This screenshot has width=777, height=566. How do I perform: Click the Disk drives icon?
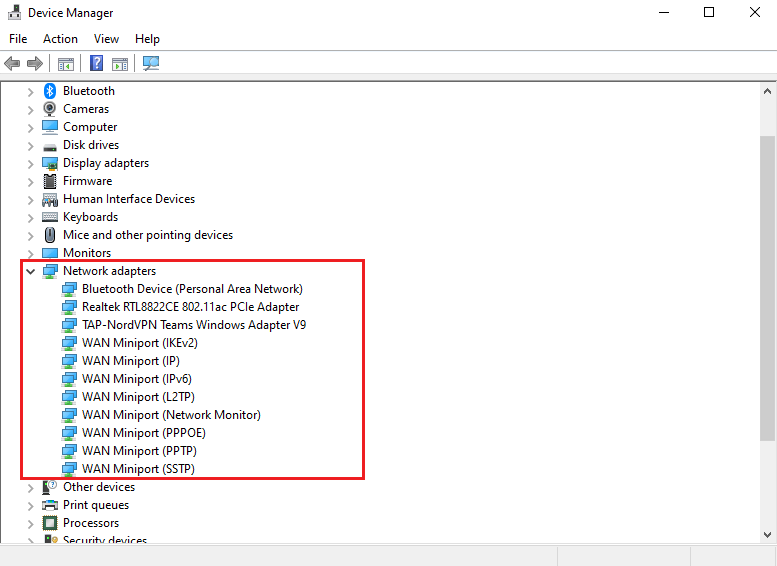pyautogui.click(x=50, y=147)
